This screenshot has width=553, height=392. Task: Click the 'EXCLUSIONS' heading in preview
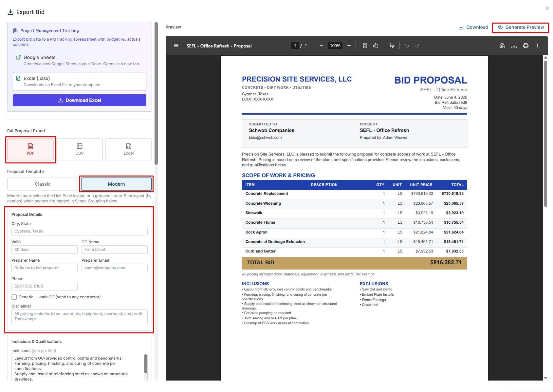[374, 284]
